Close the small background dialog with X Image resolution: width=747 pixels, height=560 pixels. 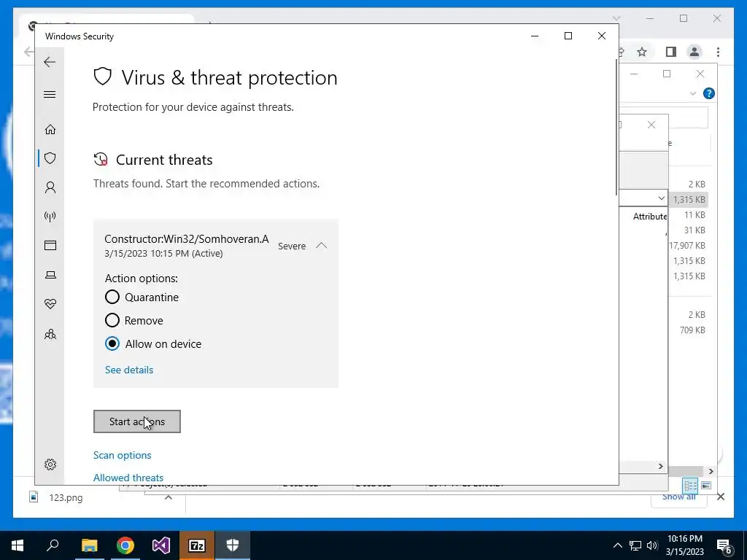(x=651, y=125)
